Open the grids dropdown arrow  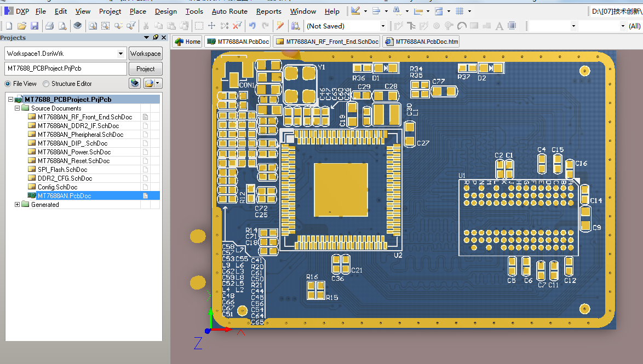[x=469, y=11]
